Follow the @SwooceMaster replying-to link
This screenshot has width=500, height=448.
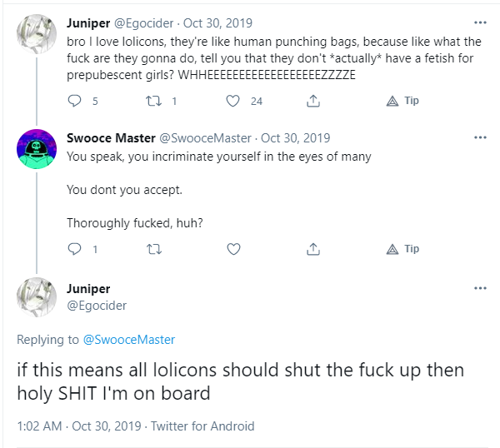(129, 340)
